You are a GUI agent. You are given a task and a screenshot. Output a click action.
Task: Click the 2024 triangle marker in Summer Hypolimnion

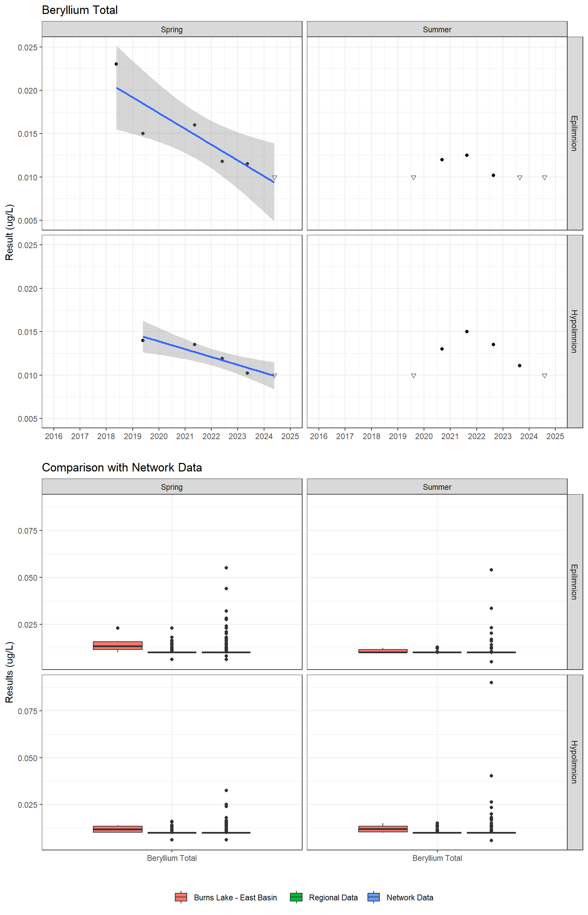(x=544, y=376)
